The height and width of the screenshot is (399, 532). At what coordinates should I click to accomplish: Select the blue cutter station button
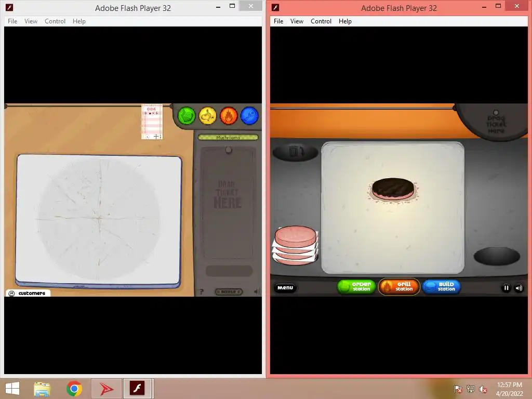[x=250, y=116]
